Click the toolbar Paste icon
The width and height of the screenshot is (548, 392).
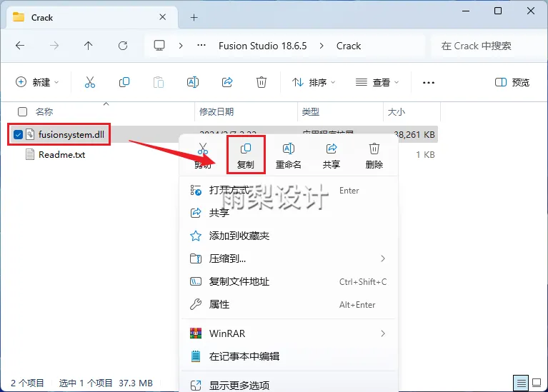coord(159,82)
